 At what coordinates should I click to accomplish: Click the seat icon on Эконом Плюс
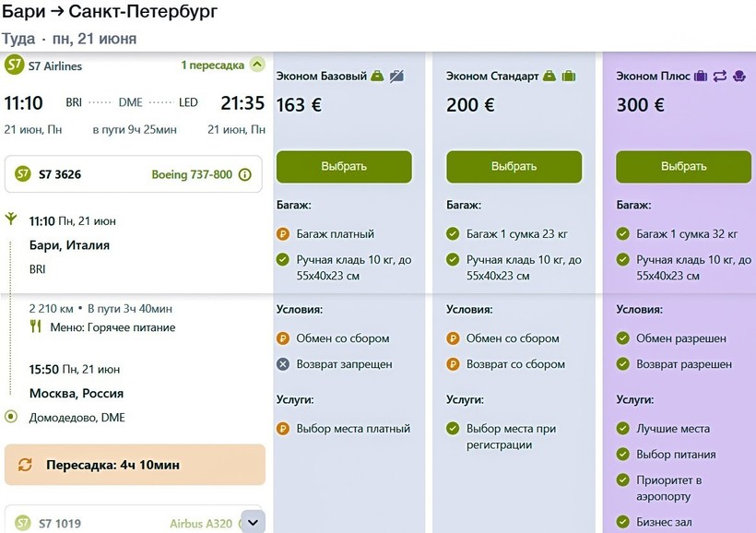tap(738, 77)
